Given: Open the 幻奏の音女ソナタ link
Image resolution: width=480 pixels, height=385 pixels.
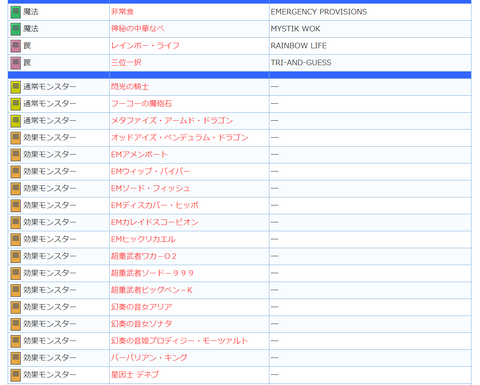Looking at the screenshot, I should pos(142,324).
